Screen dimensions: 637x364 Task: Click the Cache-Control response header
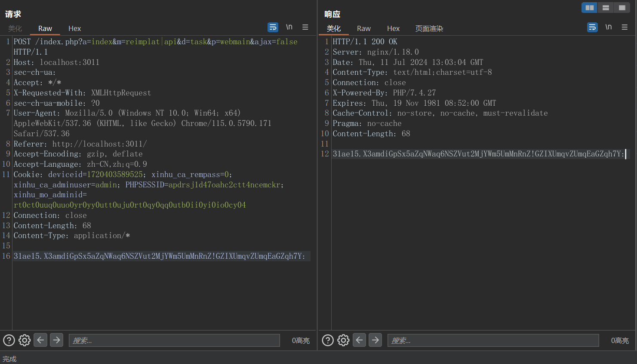pyautogui.click(x=440, y=113)
